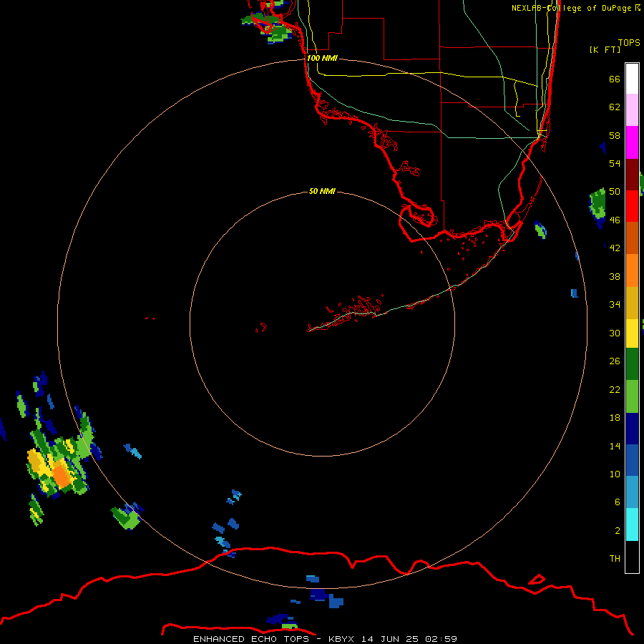Click the 22 legend value
Screen dimensions: 644x644
[615, 390]
